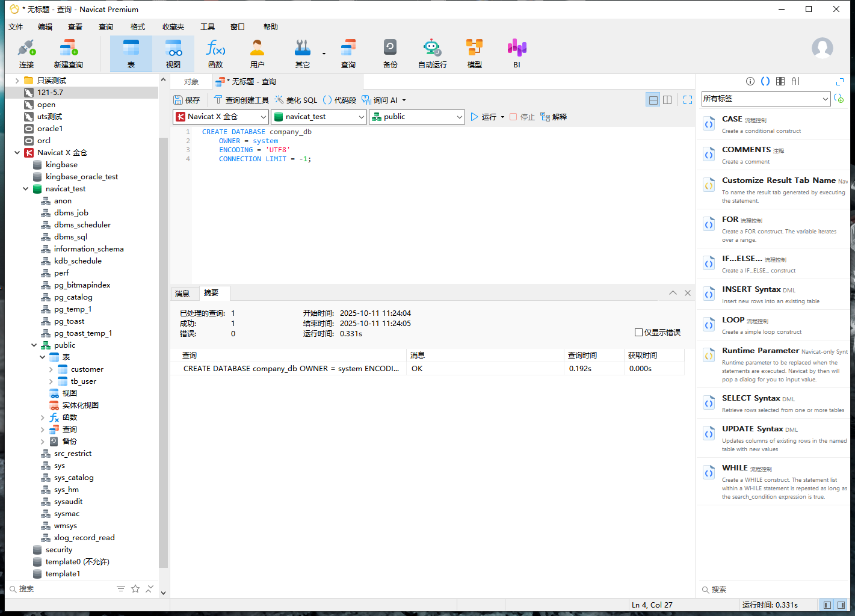Select the kingbase_oracle_test database

(82, 177)
